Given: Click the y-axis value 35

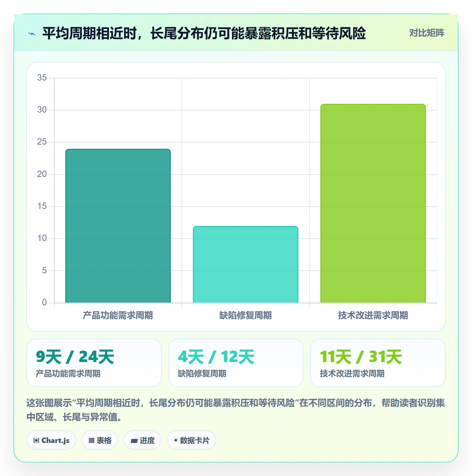Looking at the screenshot, I should [x=42, y=78].
